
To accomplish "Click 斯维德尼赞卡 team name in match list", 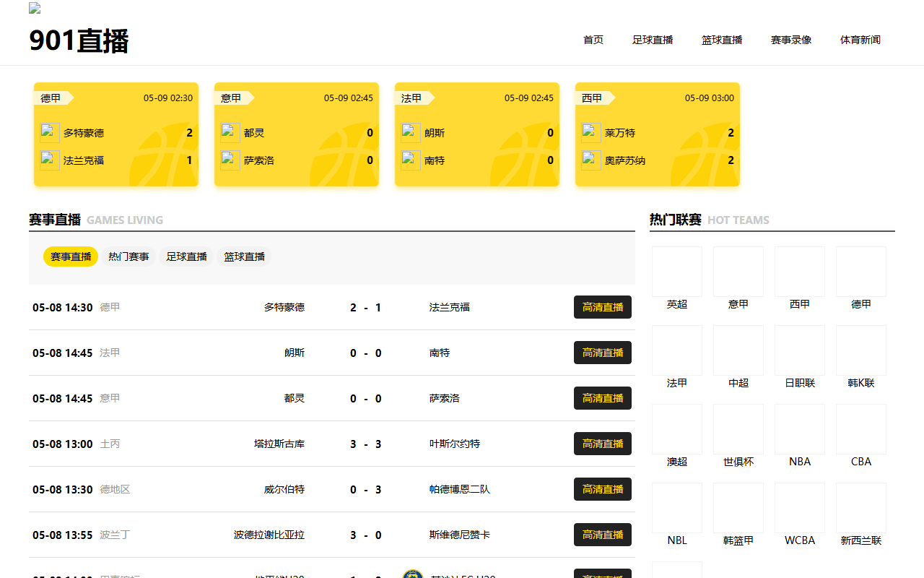I will 460,535.
